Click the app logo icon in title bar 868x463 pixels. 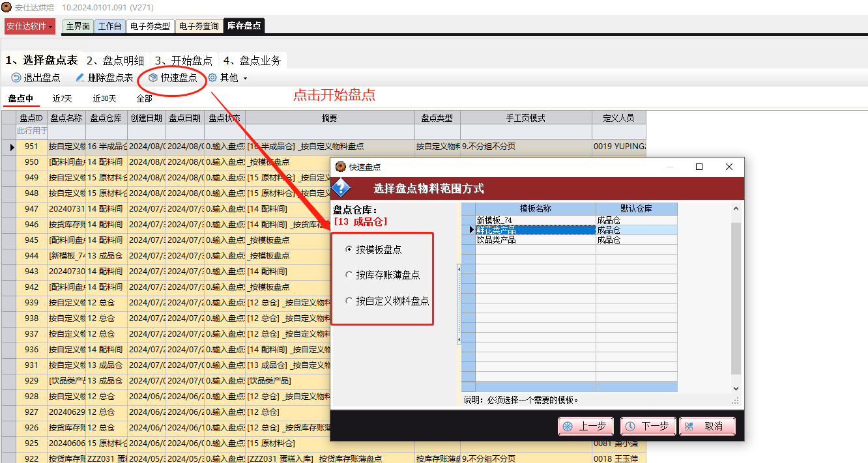[7, 7]
